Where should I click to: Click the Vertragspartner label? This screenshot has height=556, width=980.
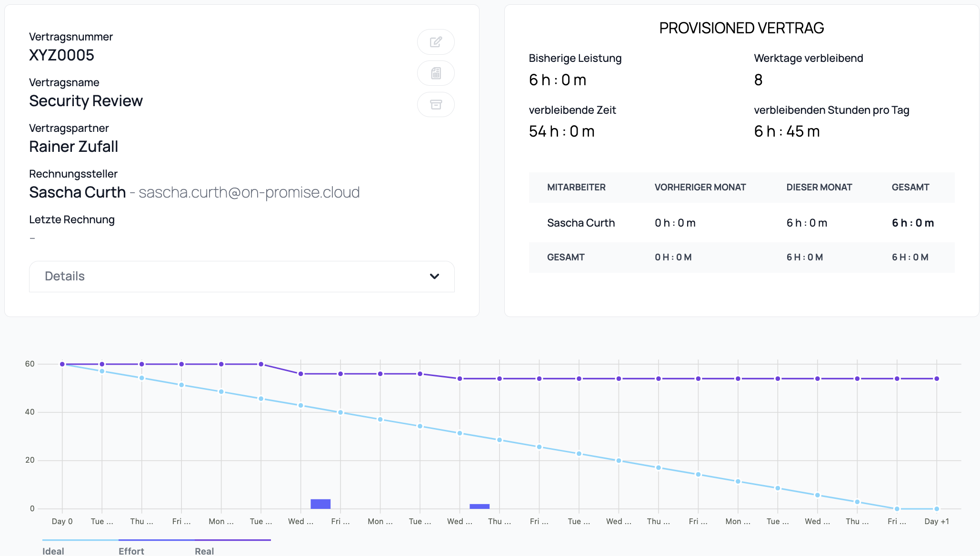pos(69,129)
